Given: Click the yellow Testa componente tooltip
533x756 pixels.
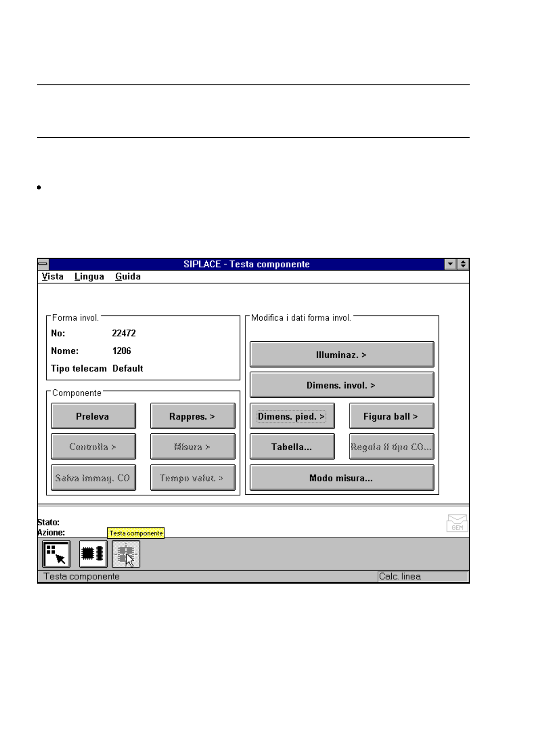Looking at the screenshot, I should click(136, 533).
